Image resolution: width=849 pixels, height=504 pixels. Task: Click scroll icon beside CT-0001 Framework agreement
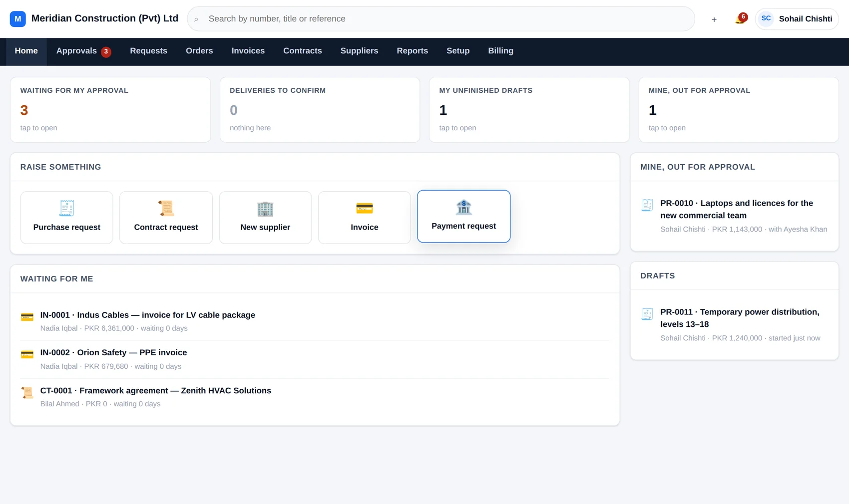click(x=27, y=393)
